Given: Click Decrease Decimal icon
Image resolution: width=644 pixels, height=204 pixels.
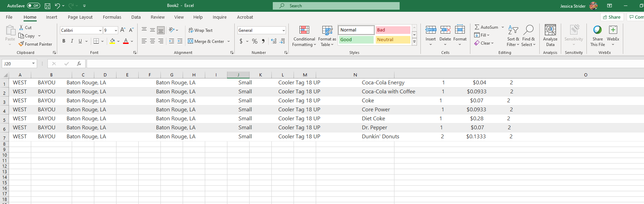Looking at the screenshot, I should (282, 41).
